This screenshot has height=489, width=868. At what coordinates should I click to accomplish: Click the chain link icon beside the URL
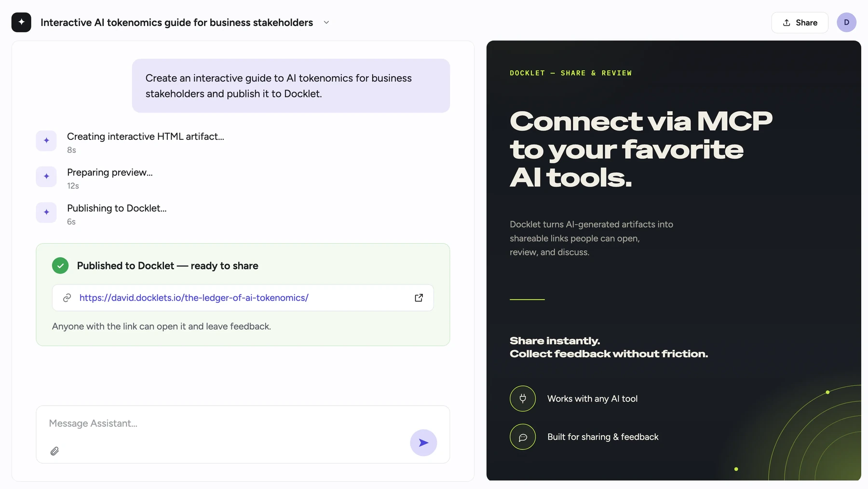[x=67, y=298]
